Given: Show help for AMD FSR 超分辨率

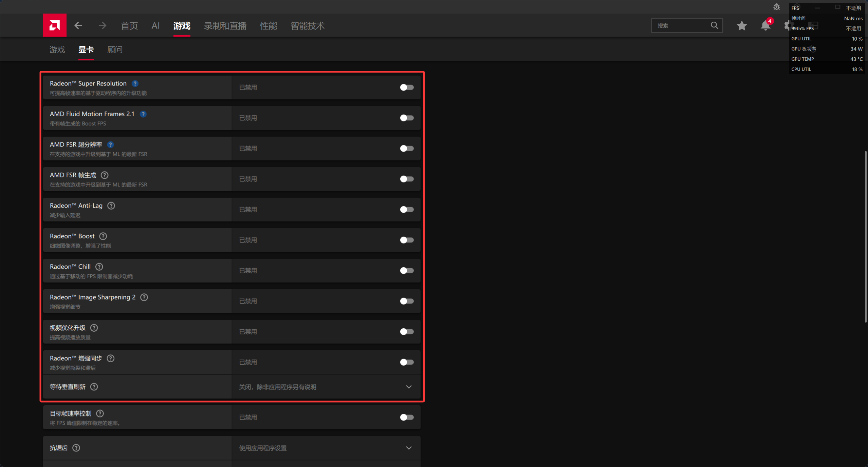Looking at the screenshot, I should pyautogui.click(x=110, y=144).
